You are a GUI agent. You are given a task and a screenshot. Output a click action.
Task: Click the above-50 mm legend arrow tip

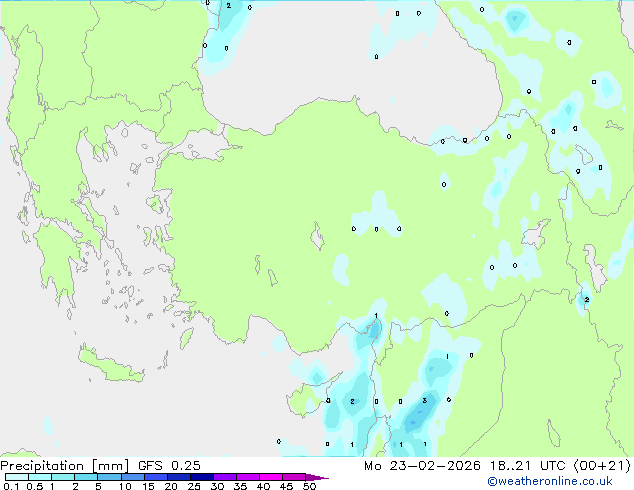tap(317, 477)
